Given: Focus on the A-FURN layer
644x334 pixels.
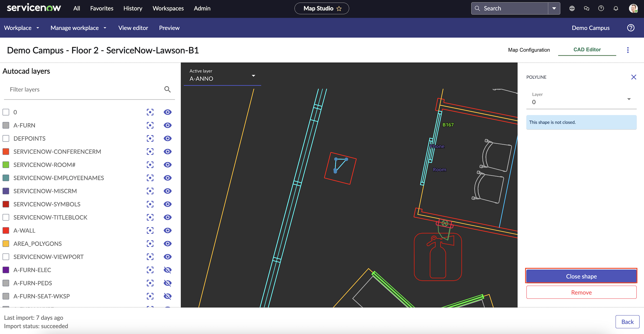Looking at the screenshot, I should 150,125.
